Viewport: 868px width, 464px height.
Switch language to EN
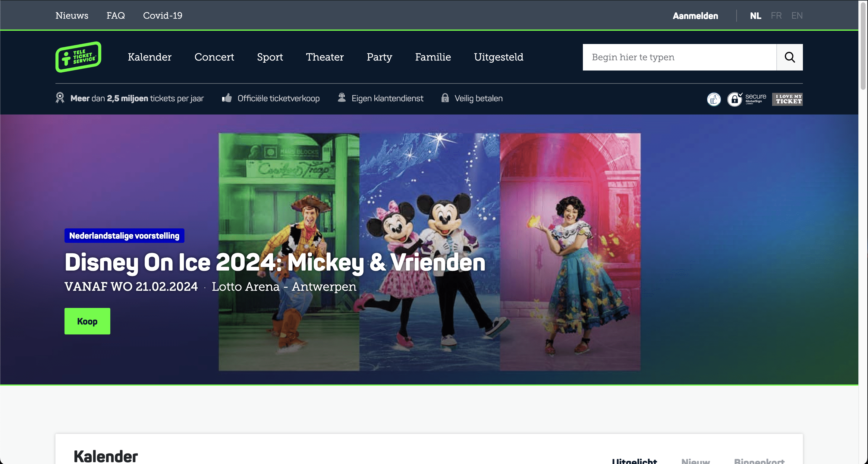[x=797, y=16]
